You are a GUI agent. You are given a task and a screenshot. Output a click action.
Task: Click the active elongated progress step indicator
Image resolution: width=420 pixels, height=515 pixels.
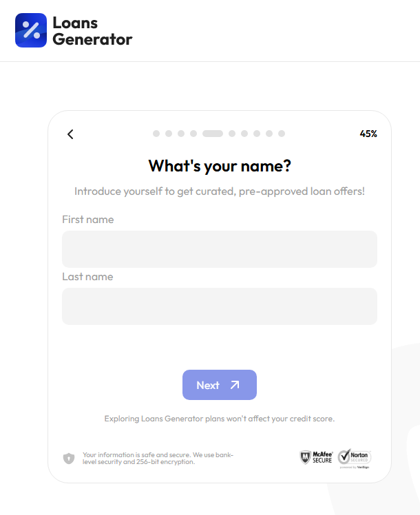pyautogui.click(x=213, y=134)
